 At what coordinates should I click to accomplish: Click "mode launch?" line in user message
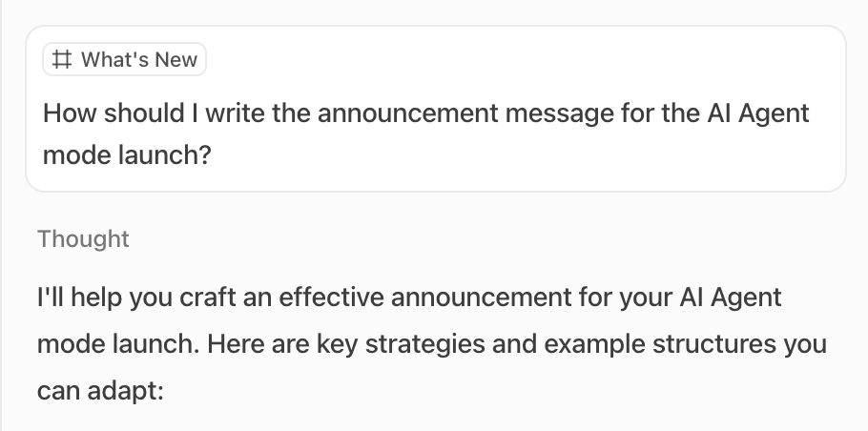(x=126, y=154)
